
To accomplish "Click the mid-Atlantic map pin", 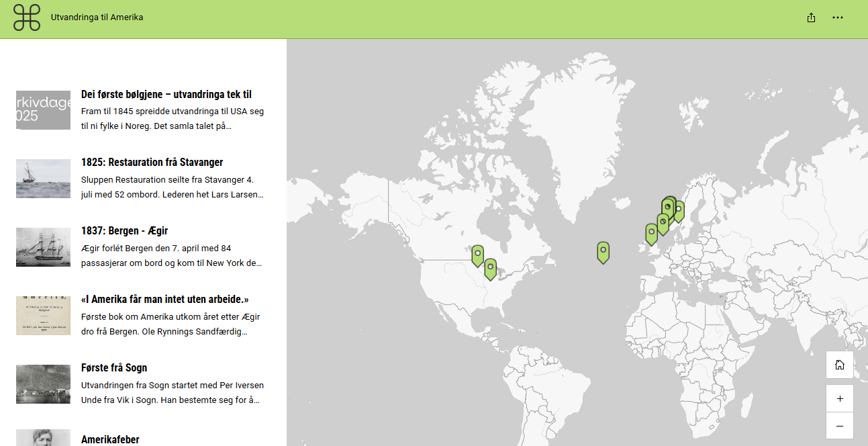I will click(x=603, y=252).
